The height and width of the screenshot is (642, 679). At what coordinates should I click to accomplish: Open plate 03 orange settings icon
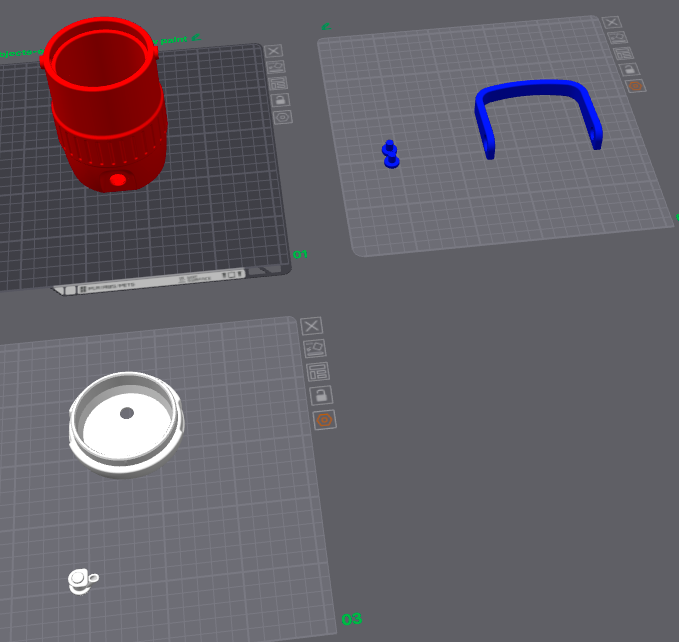pyautogui.click(x=324, y=420)
